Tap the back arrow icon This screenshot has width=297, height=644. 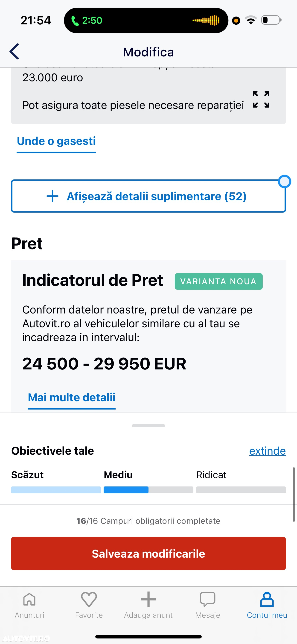[14, 52]
